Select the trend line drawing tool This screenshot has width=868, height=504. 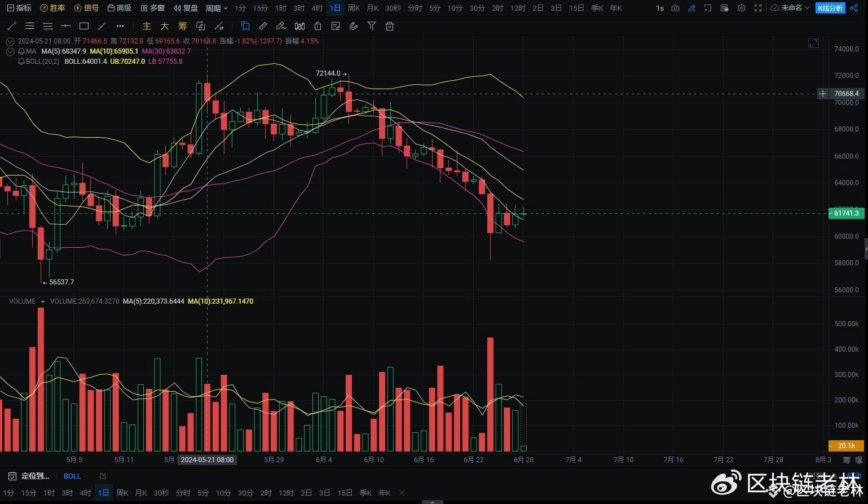(12, 26)
